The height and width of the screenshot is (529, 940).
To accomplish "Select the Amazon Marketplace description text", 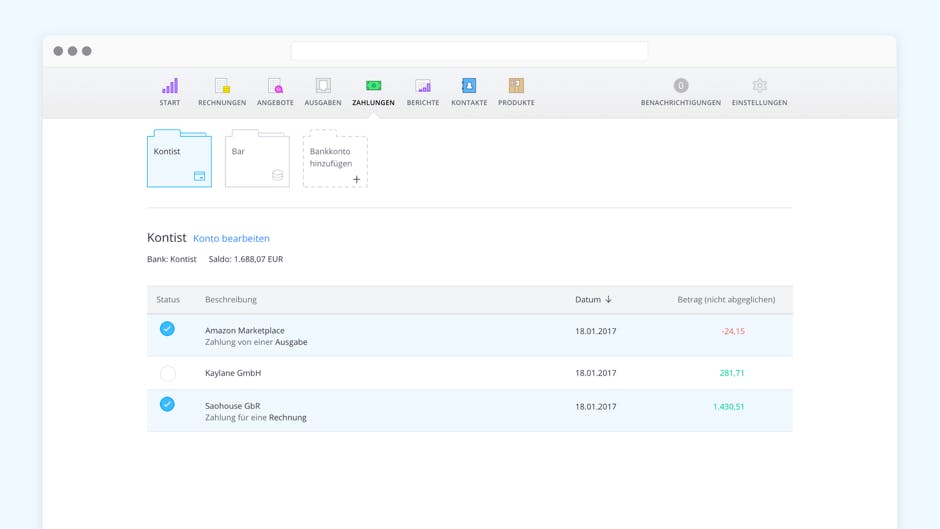I will tap(245, 330).
